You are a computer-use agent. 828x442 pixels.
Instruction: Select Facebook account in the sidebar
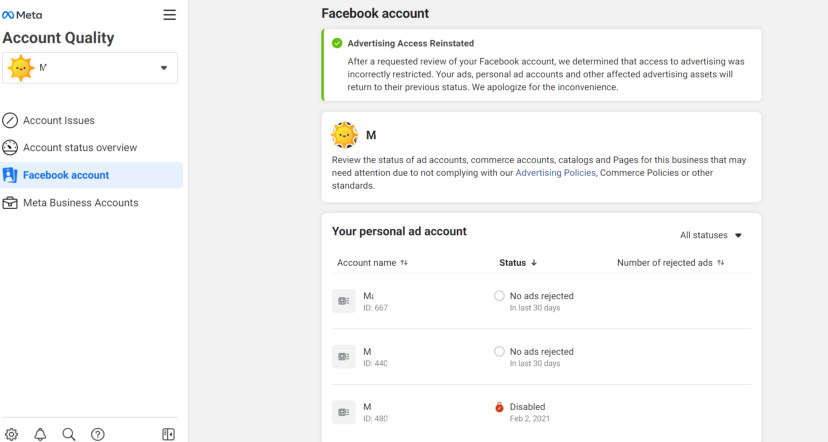tap(92, 175)
